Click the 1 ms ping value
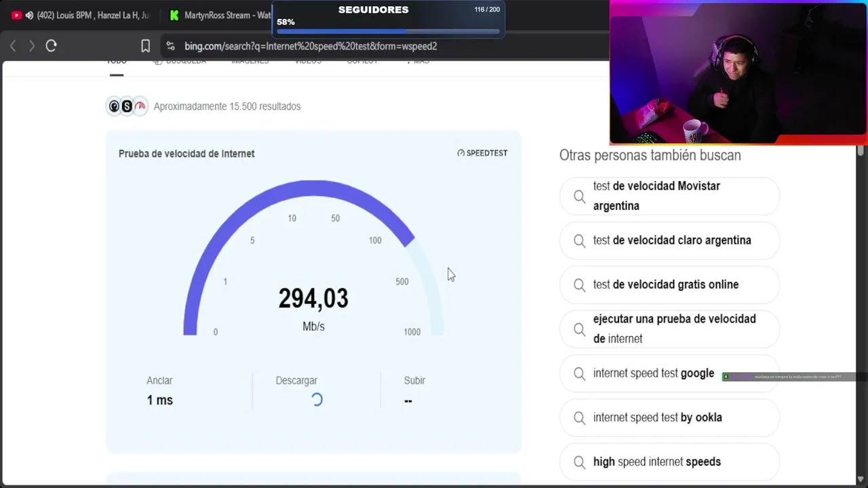The height and width of the screenshot is (488, 868). [160, 401]
